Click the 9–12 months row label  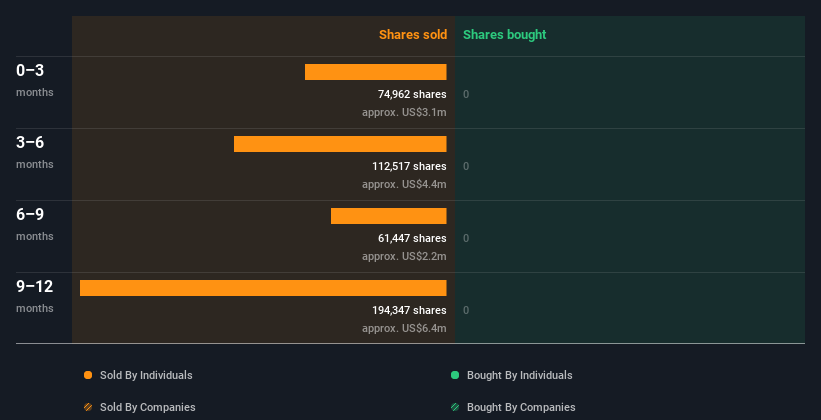click(x=35, y=296)
